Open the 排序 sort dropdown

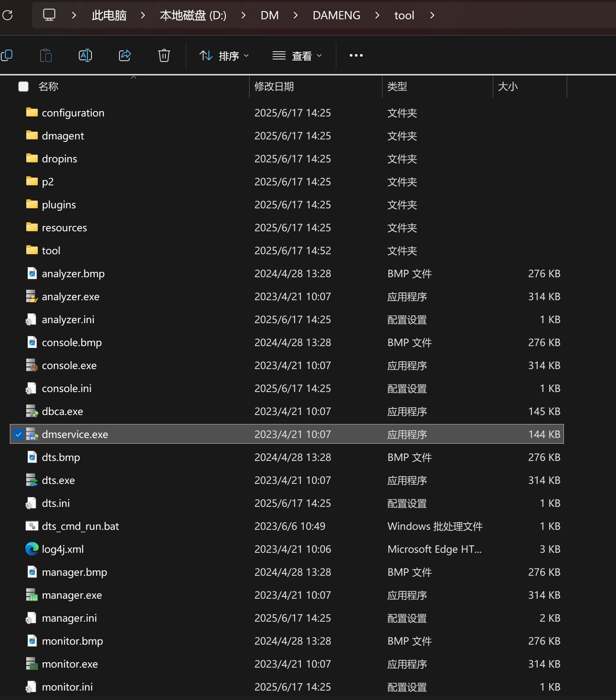coord(224,55)
